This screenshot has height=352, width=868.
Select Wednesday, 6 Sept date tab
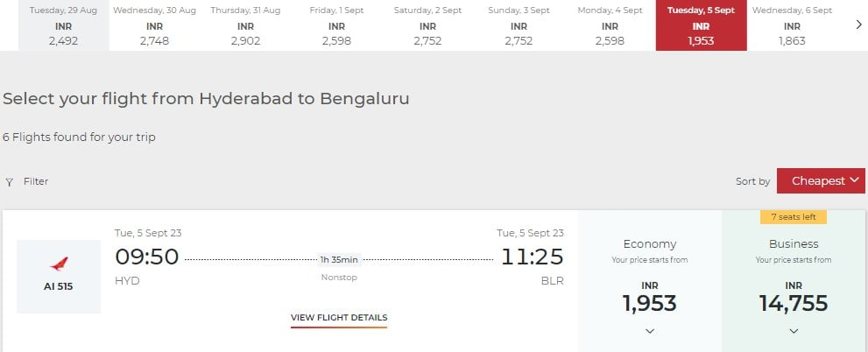coord(792,25)
